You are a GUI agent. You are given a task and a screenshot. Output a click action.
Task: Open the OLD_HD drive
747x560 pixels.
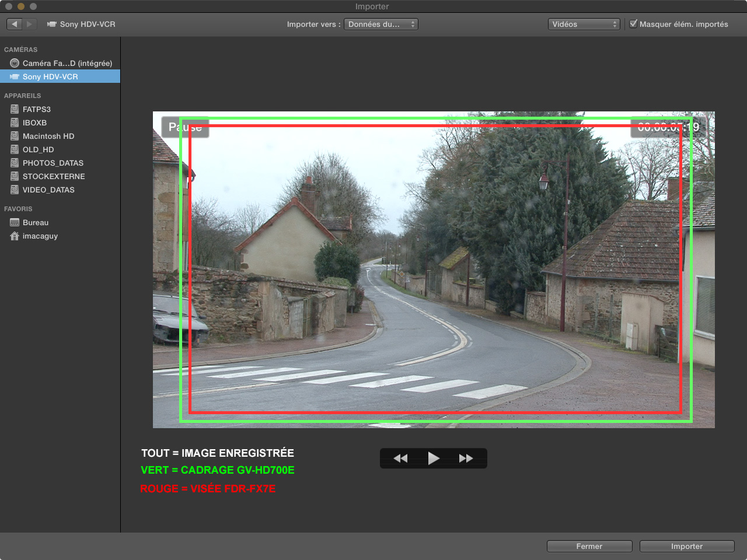point(38,149)
